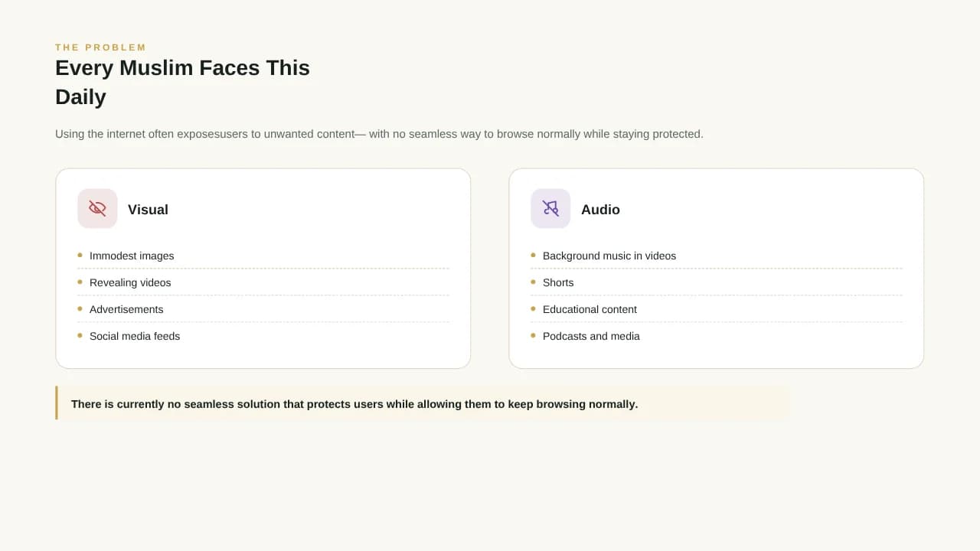Click the gold bullet beside Shorts
Image resolution: width=980 pixels, height=551 pixels.
pos(533,282)
